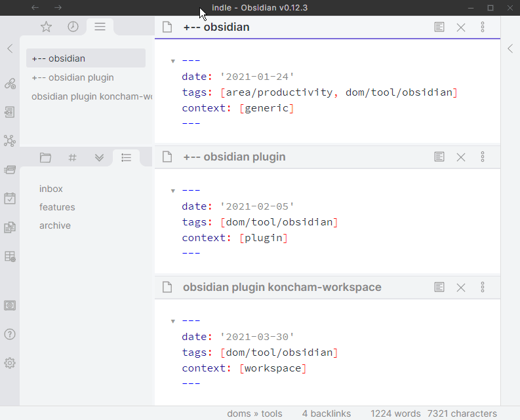Open more options for '+-- obsidian' pane

coord(483,27)
